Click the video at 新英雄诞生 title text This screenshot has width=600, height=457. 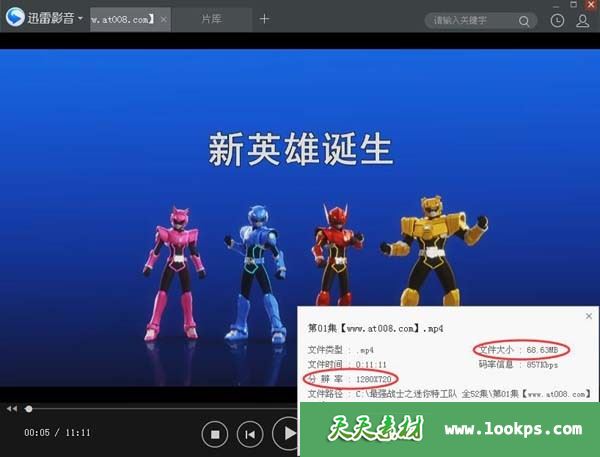pyautogui.click(x=300, y=150)
